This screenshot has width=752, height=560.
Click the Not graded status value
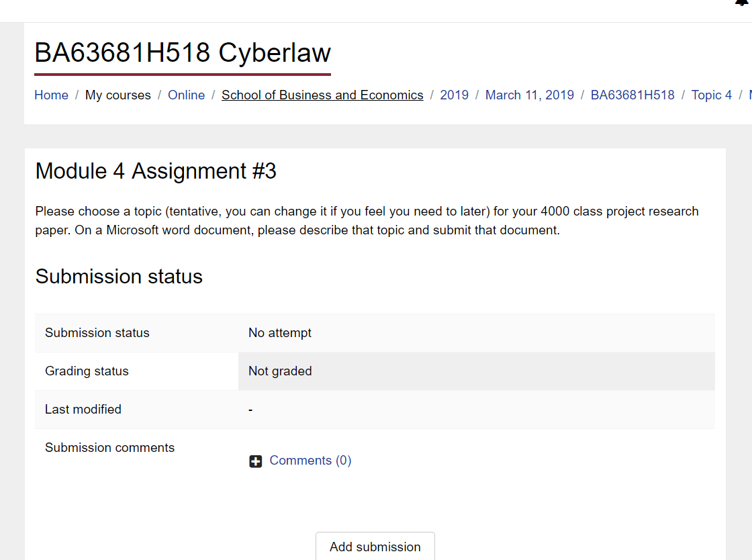coord(280,371)
